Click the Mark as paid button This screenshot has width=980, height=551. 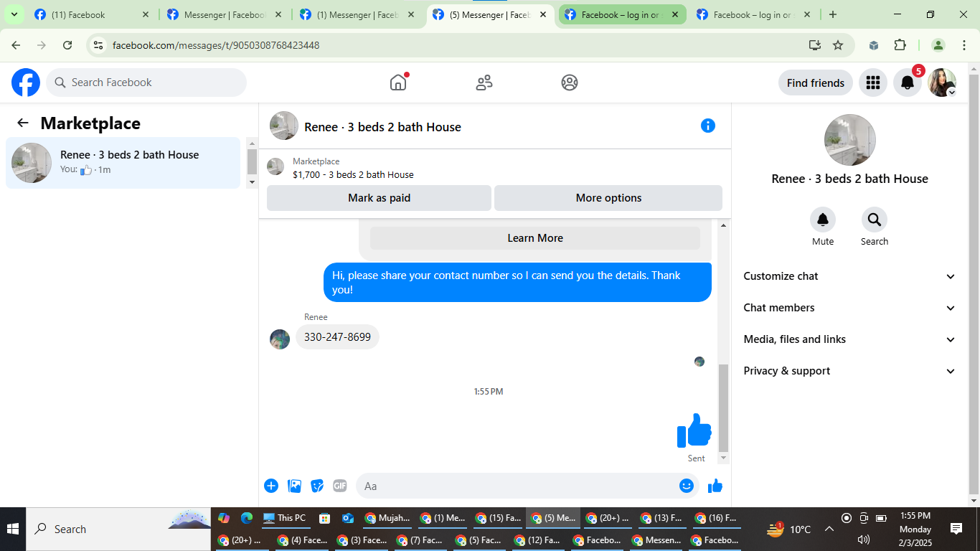pos(379,198)
